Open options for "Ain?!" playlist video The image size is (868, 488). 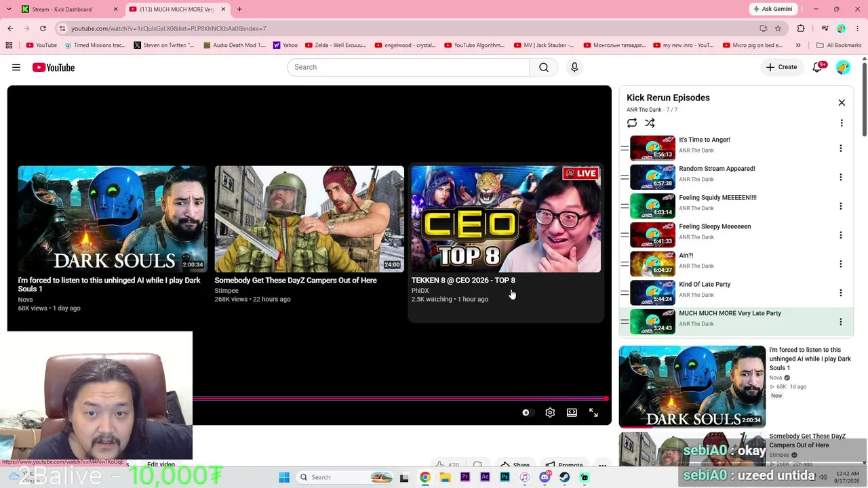(841, 264)
